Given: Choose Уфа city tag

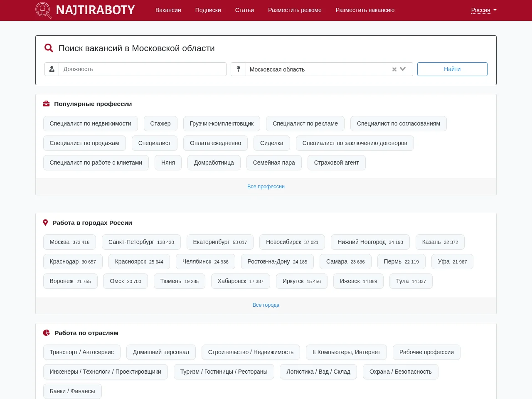Looking at the screenshot, I should [452, 262].
